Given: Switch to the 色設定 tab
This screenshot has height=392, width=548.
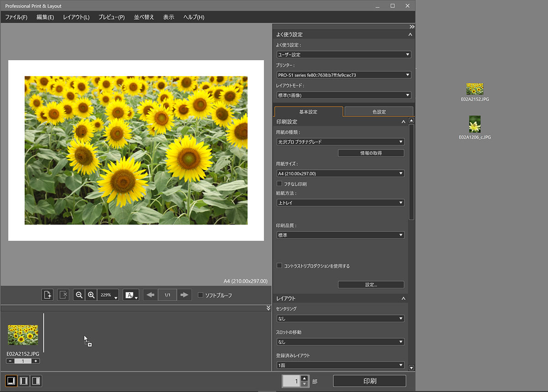Looking at the screenshot, I should pyautogui.click(x=379, y=112).
